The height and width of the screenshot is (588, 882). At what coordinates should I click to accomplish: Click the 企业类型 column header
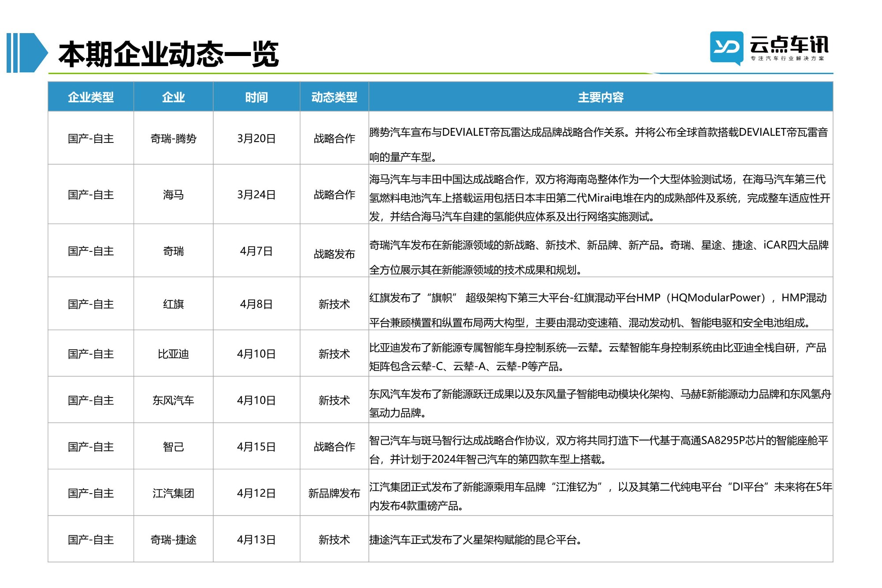click(91, 97)
